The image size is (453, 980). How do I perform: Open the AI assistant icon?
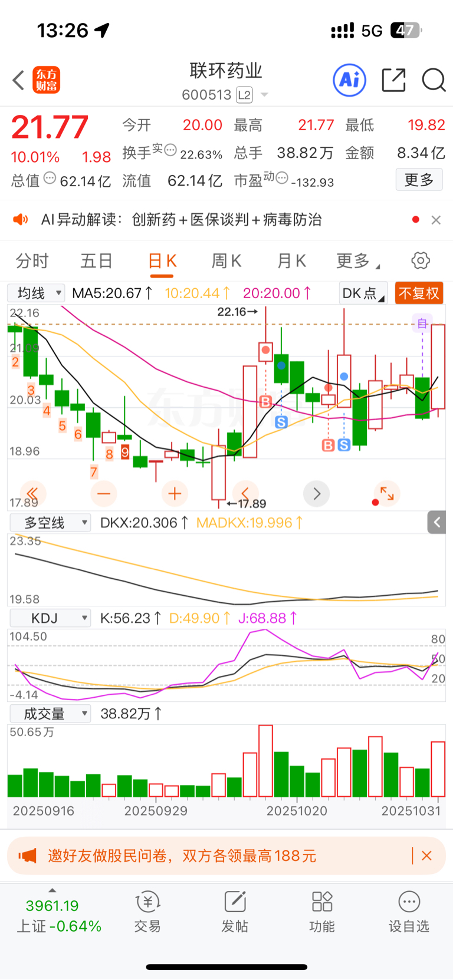tap(350, 80)
